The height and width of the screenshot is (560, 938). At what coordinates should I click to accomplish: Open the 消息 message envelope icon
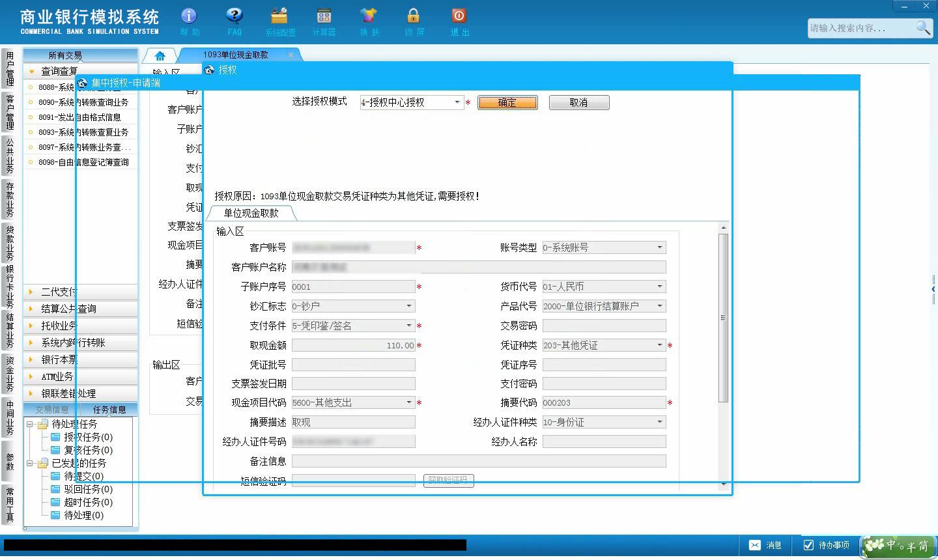pos(755,545)
